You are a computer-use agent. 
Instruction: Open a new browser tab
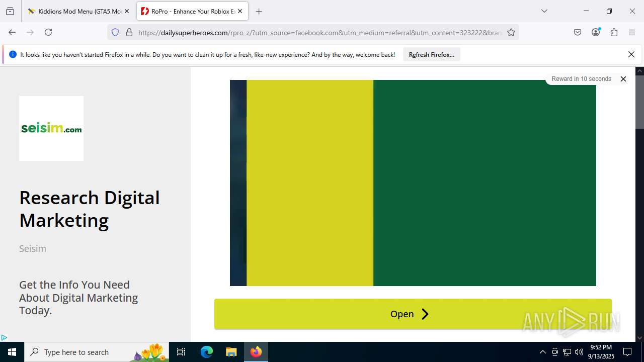259,11
